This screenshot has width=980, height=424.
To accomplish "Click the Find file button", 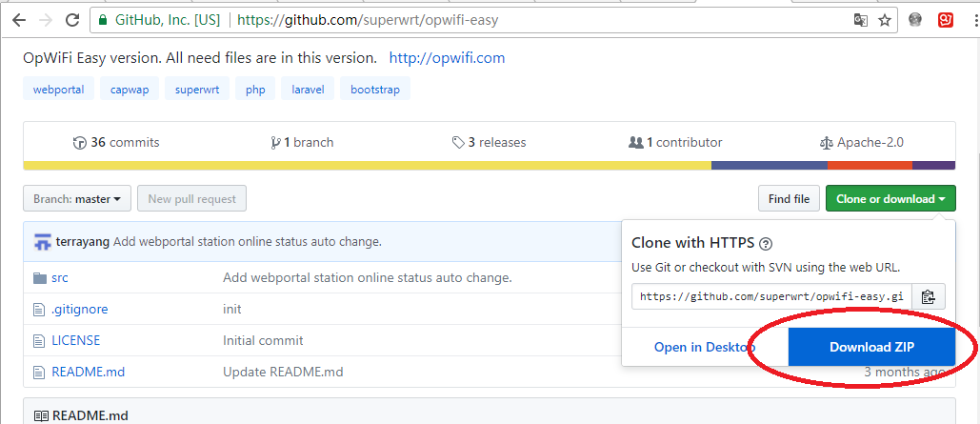I will click(789, 199).
